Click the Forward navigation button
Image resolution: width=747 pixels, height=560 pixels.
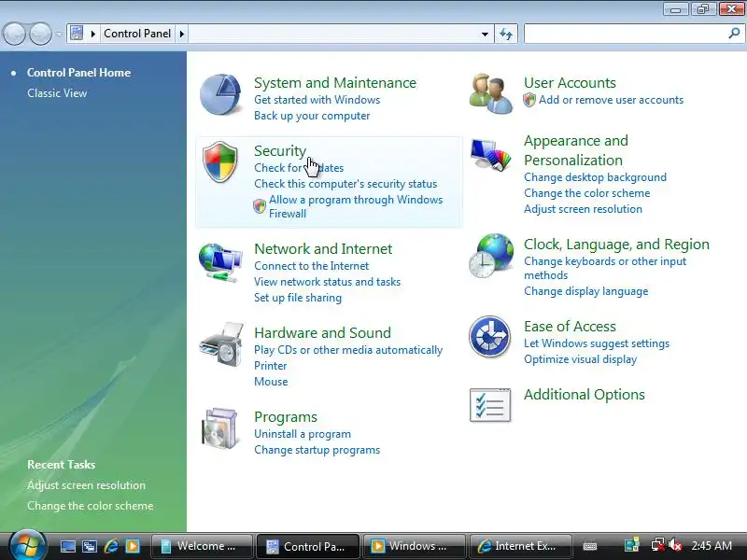(x=41, y=34)
